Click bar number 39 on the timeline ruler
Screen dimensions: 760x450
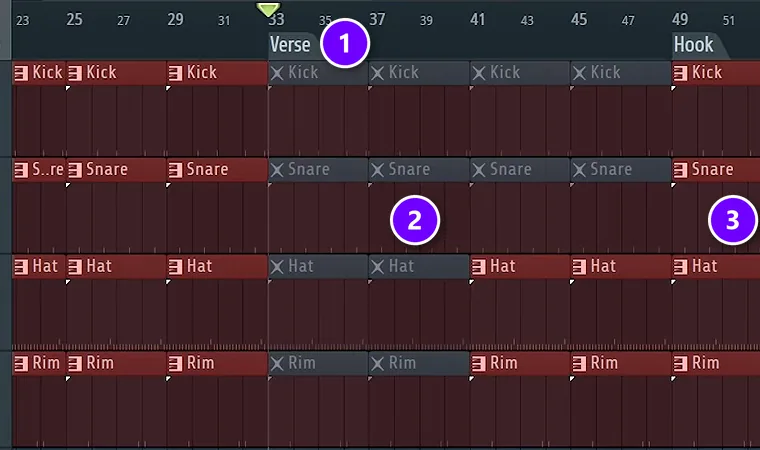426,20
